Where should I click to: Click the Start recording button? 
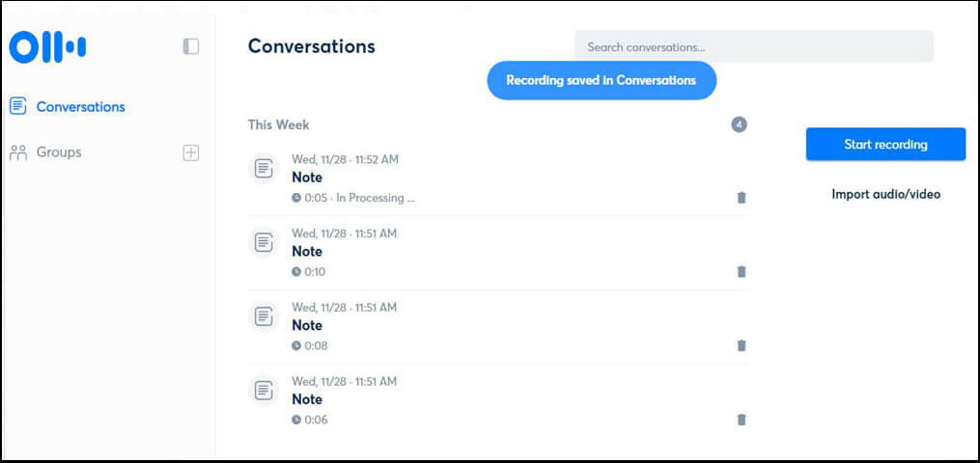[885, 145]
